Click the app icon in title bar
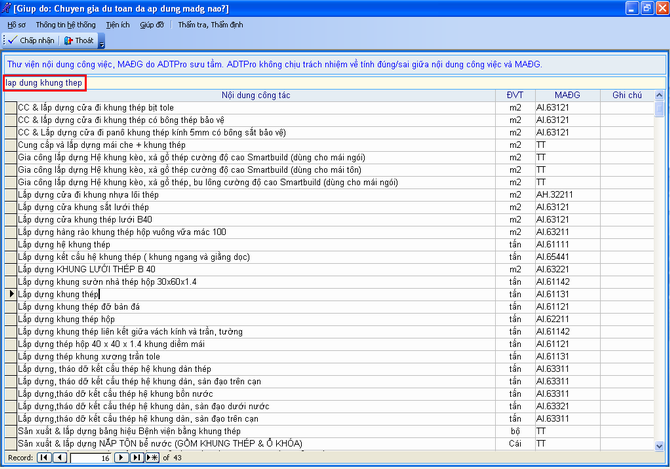This screenshot has height=469, width=670. click(x=7, y=7)
